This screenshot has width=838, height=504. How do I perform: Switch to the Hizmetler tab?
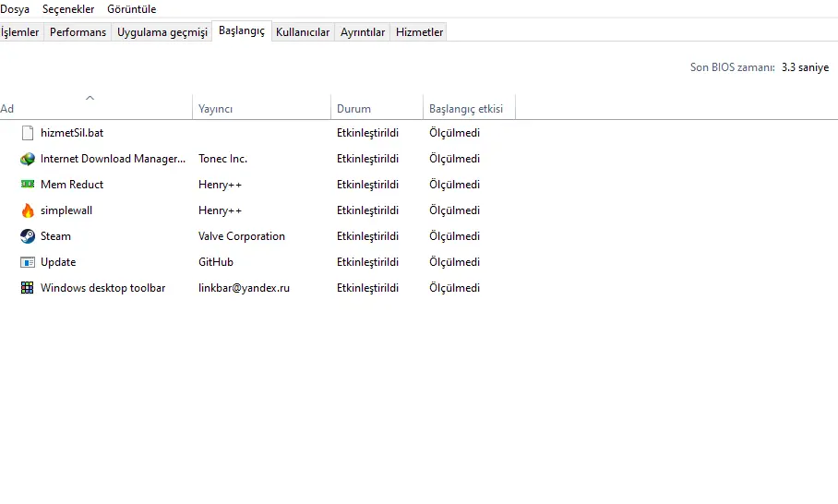tap(420, 32)
